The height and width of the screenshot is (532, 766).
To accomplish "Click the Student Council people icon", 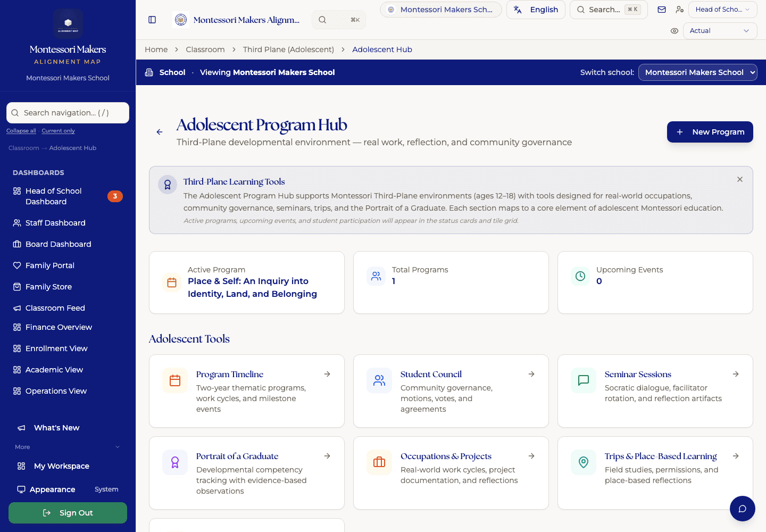I will (379, 380).
